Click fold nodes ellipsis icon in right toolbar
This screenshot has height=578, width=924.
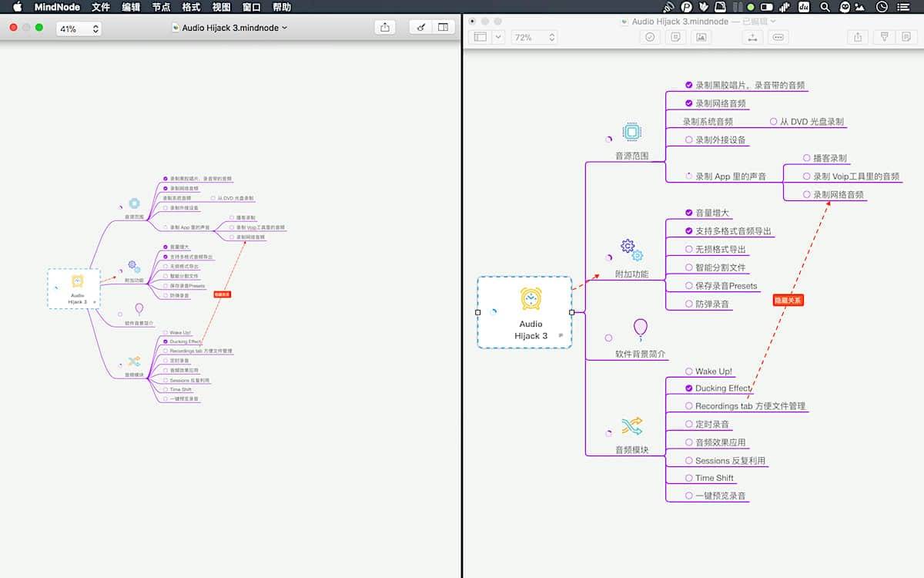click(778, 37)
